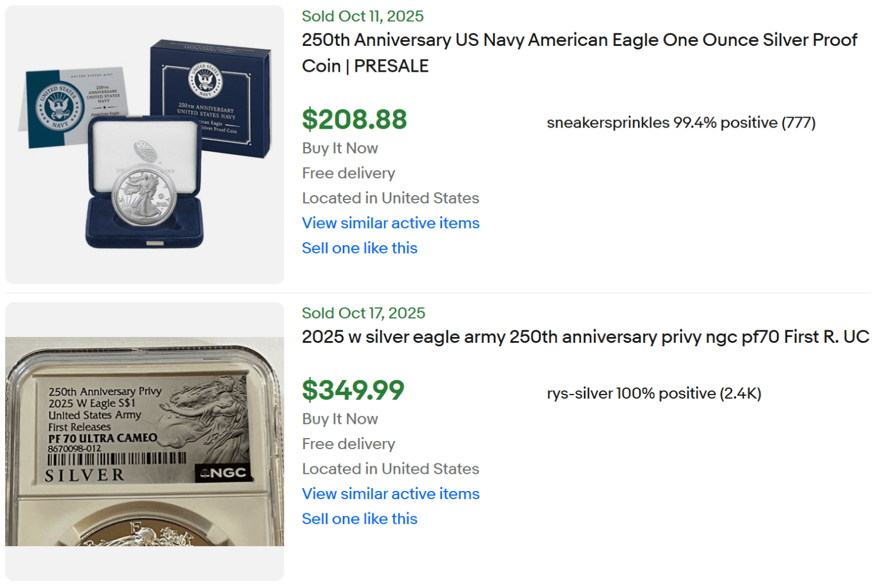Click Free delivery on the Navy coin listing
This screenshot has width=882, height=588.
pyautogui.click(x=348, y=173)
